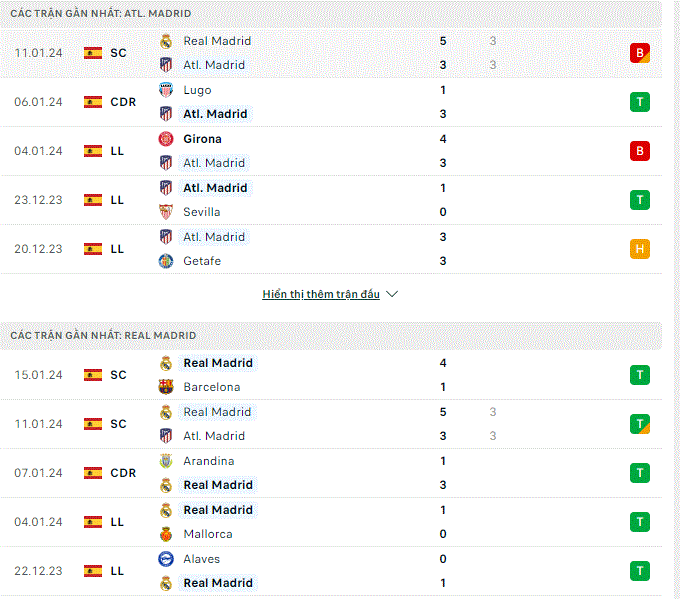
Task: Click the Lugo club crest icon
Action: click(166, 90)
